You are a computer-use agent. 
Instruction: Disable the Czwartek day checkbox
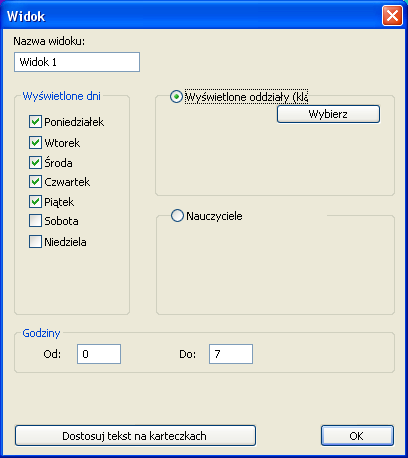pos(35,182)
